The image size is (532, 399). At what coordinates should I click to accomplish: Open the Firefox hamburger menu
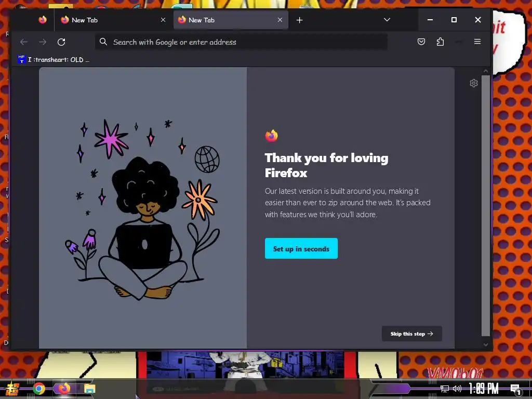click(477, 42)
